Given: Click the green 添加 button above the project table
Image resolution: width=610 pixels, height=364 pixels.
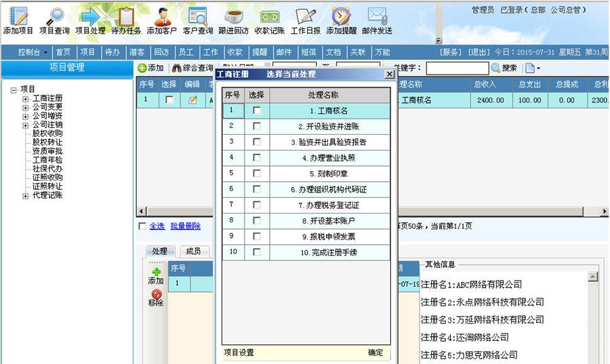Looking at the screenshot, I should coord(150,68).
